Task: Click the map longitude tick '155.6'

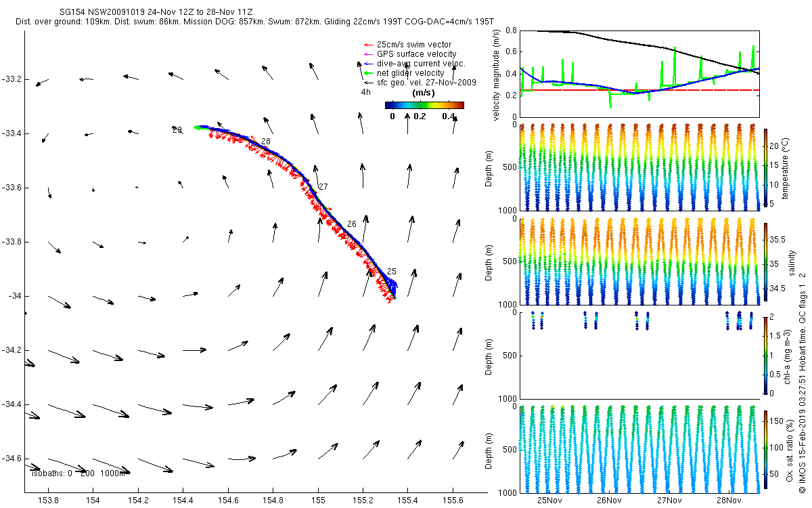Action: [453, 500]
